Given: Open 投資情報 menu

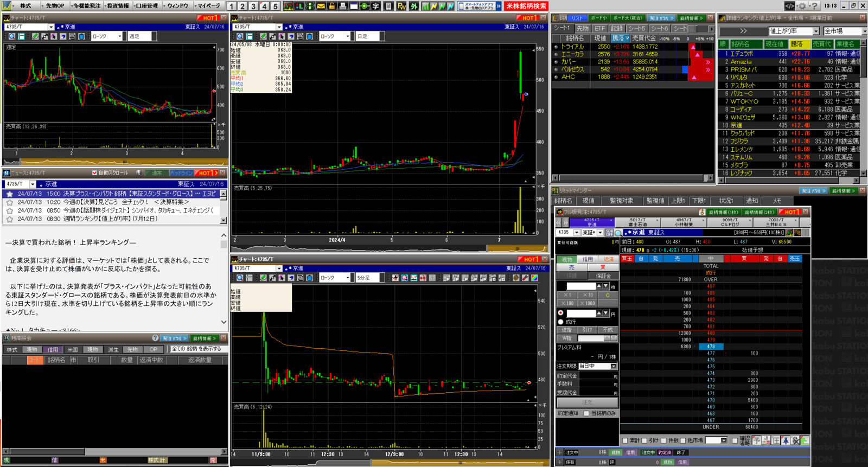Looking at the screenshot, I should point(117,6).
